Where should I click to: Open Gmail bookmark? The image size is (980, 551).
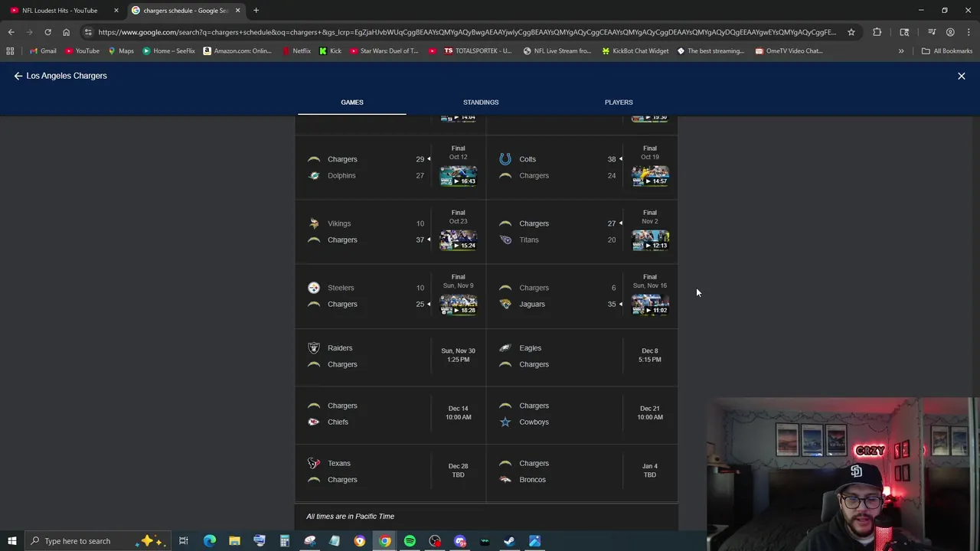pos(42,51)
